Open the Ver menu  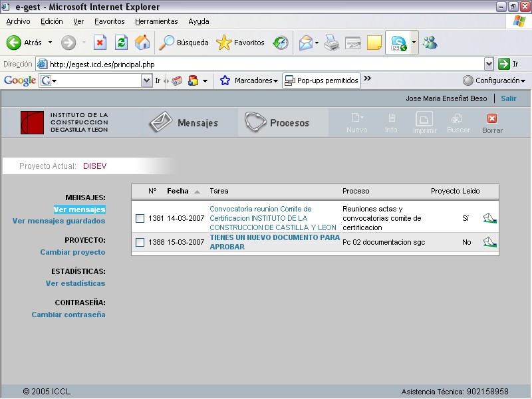tap(78, 21)
